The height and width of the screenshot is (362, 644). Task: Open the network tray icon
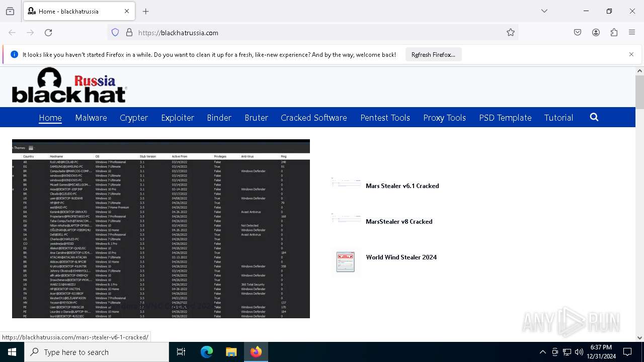pyautogui.click(x=567, y=352)
